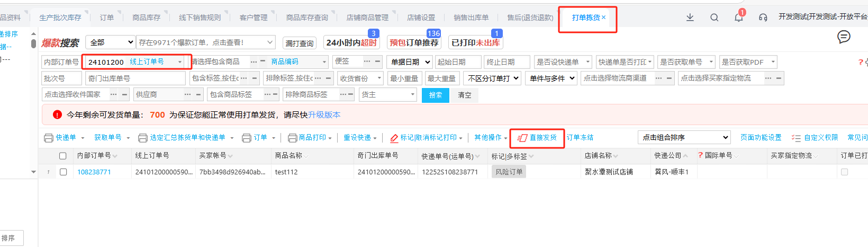Image resolution: width=868 pixels, height=247 pixels.
Task: Open the 是否设快递单 dropdown
Action: click(x=563, y=62)
